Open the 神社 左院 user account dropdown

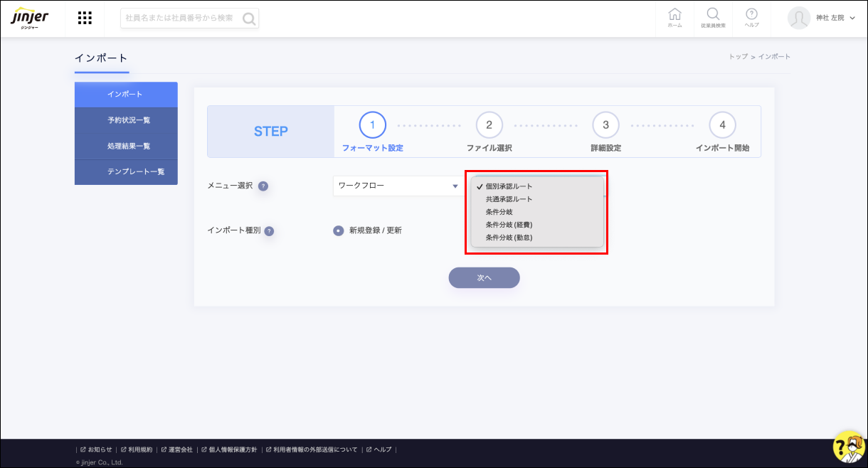pos(822,18)
